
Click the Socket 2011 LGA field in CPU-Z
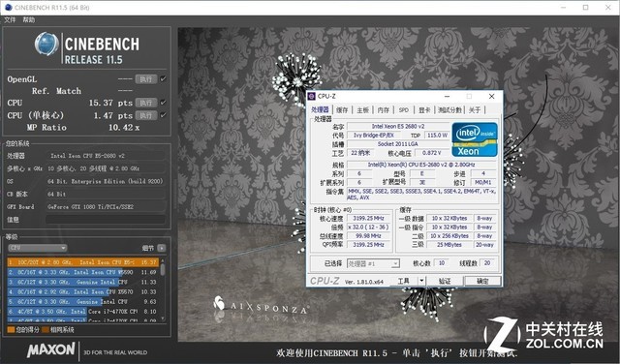[398, 144]
